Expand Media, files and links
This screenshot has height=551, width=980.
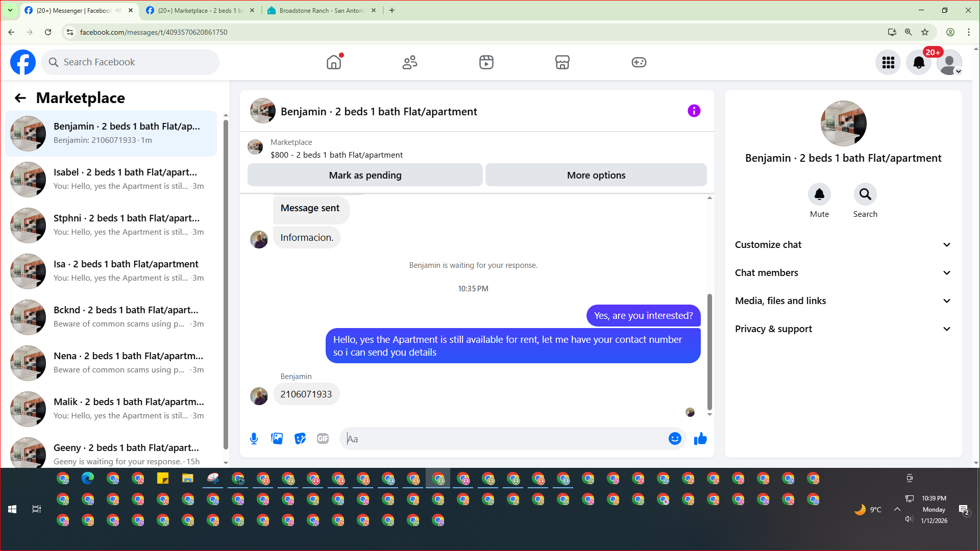[x=843, y=301]
